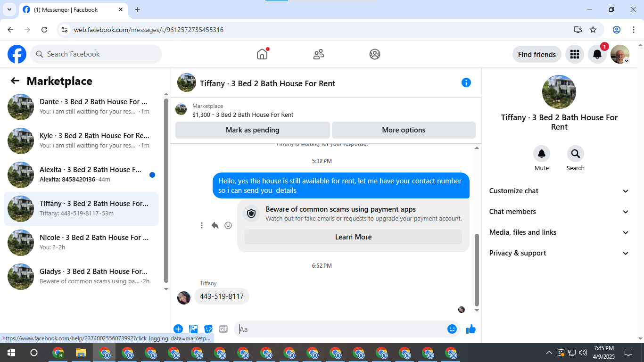Viewport: 644px width, 362px height.
Task: Click the browser address bar URL
Action: [x=149, y=30]
